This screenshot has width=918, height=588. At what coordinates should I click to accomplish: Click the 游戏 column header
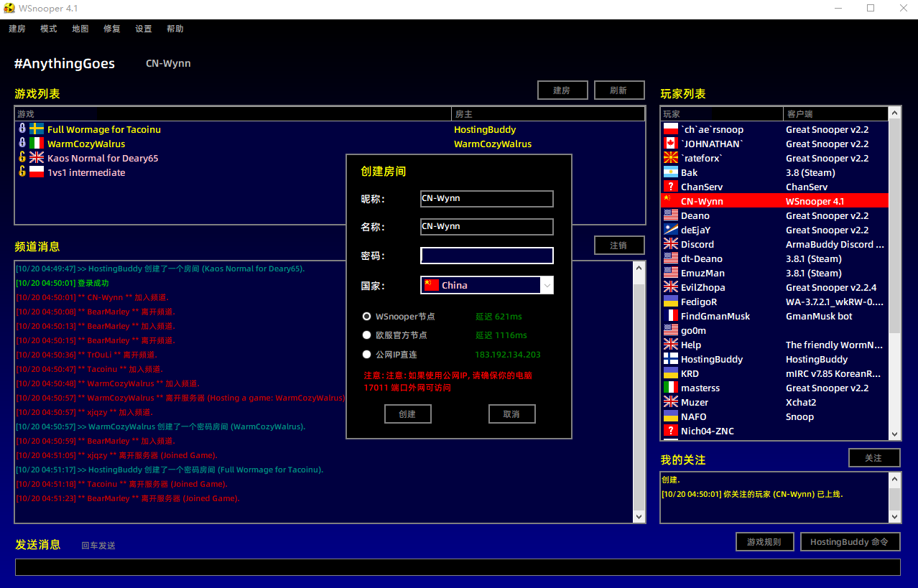233,114
